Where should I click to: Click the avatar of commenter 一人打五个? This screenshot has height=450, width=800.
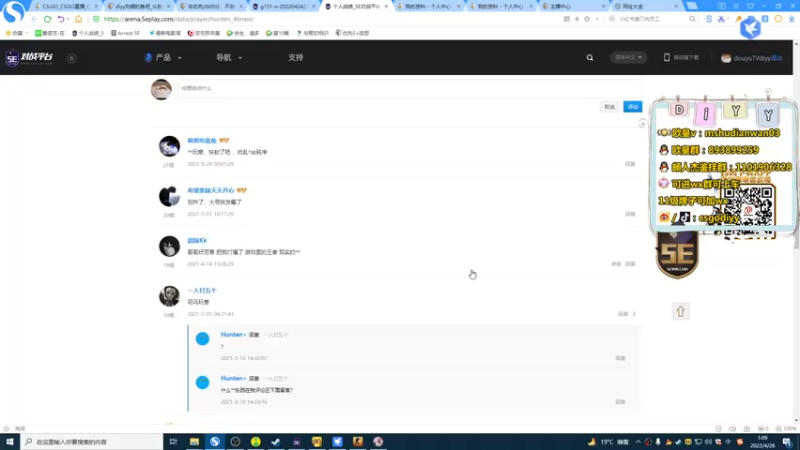[x=169, y=296]
